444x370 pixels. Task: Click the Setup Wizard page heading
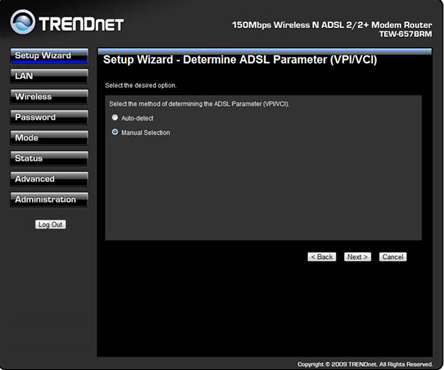[240, 60]
